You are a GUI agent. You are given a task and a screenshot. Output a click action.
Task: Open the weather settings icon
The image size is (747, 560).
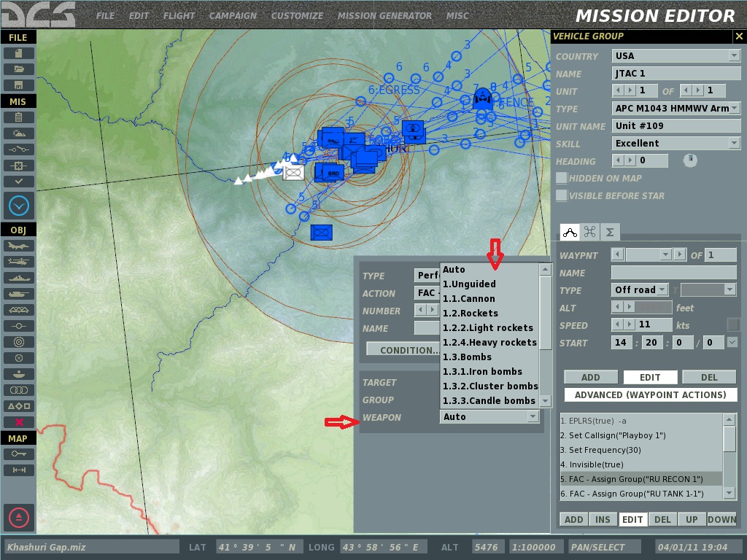point(18,133)
